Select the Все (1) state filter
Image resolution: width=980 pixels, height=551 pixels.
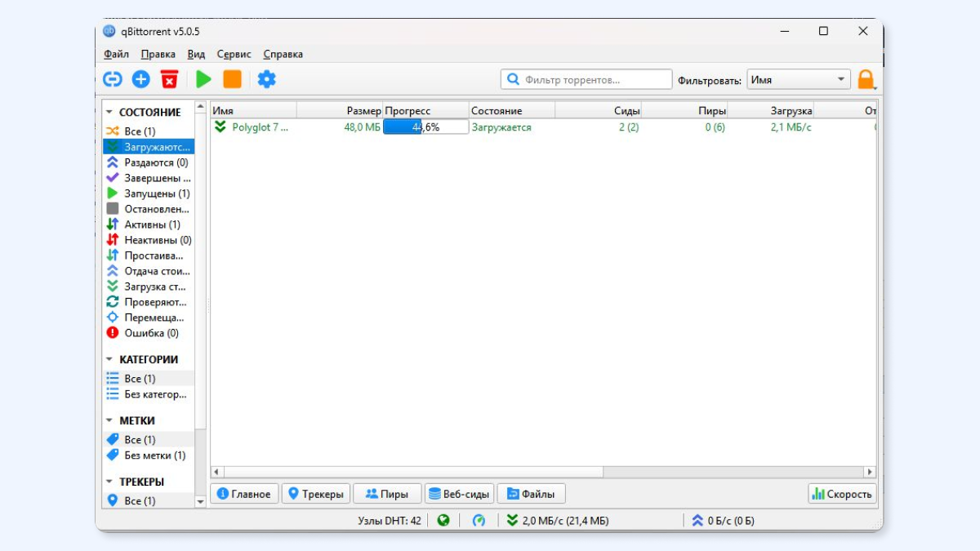coord(149,131)
